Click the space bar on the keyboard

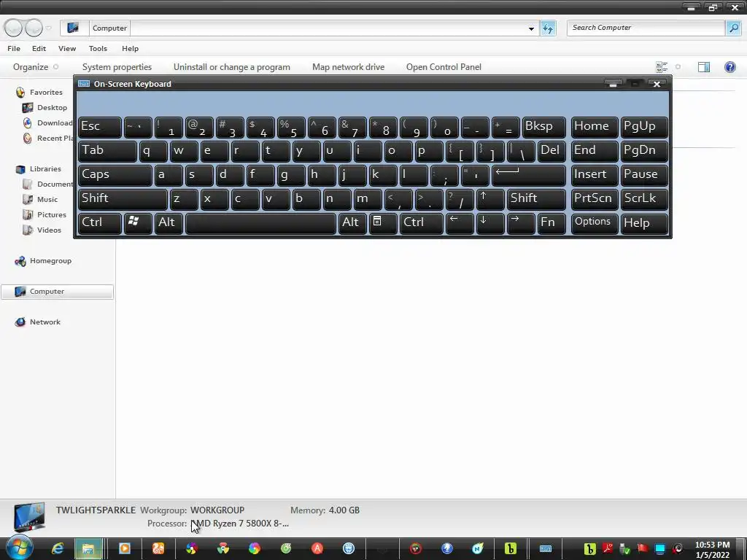point(260,223)
